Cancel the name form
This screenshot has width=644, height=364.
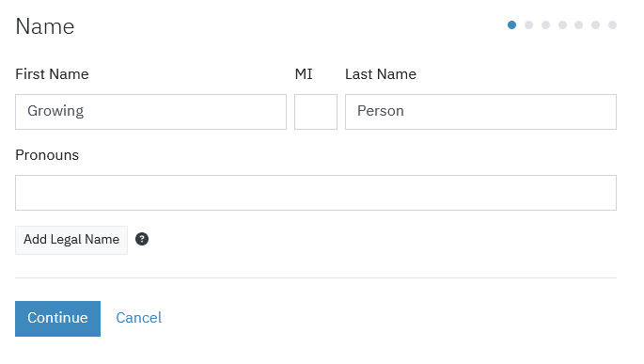[x=139, y=318]
